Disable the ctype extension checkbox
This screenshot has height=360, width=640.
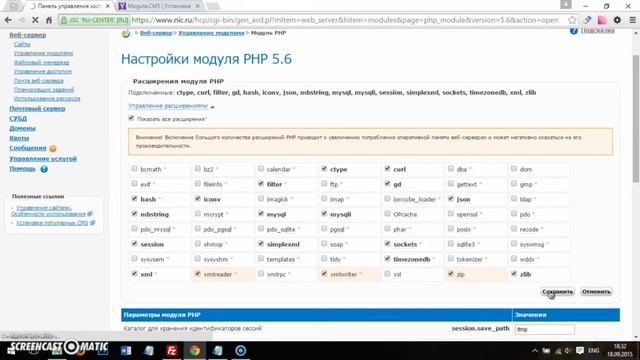tap(324, 168)
